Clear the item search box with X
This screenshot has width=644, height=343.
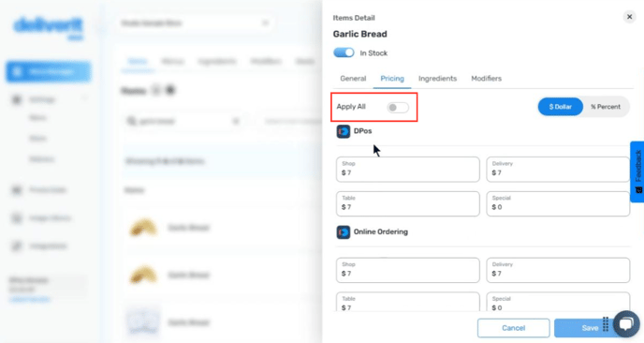(x=236, y=121)
